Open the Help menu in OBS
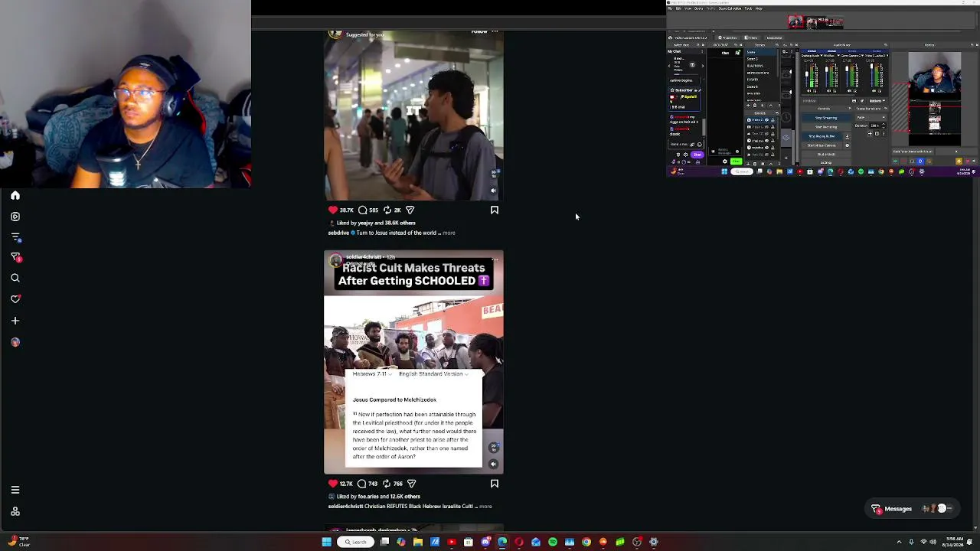This screenshot has width=980, height=551. tap(759, 8)
